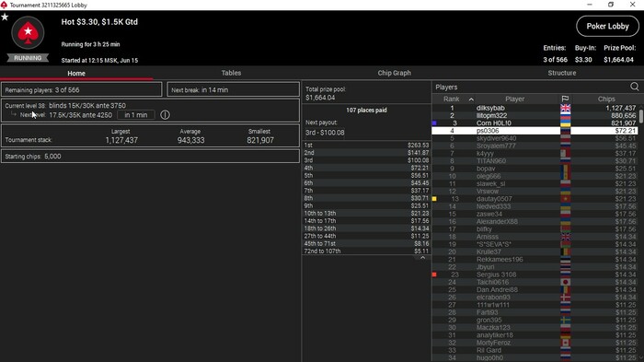Click the '107 places paid' text
Image resolution: width=644 pixels, height=362 pixels.
coord(366,111)
